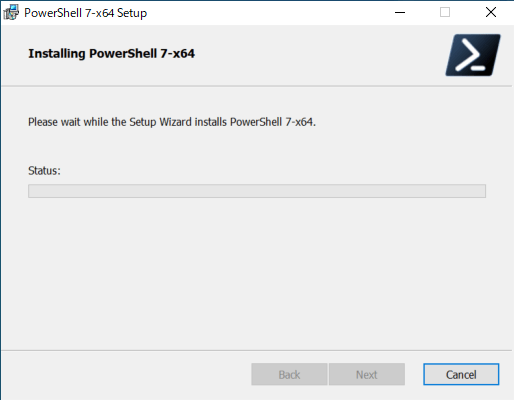
Task: Close the setup wizard with the X
Action: pos(491,13)
